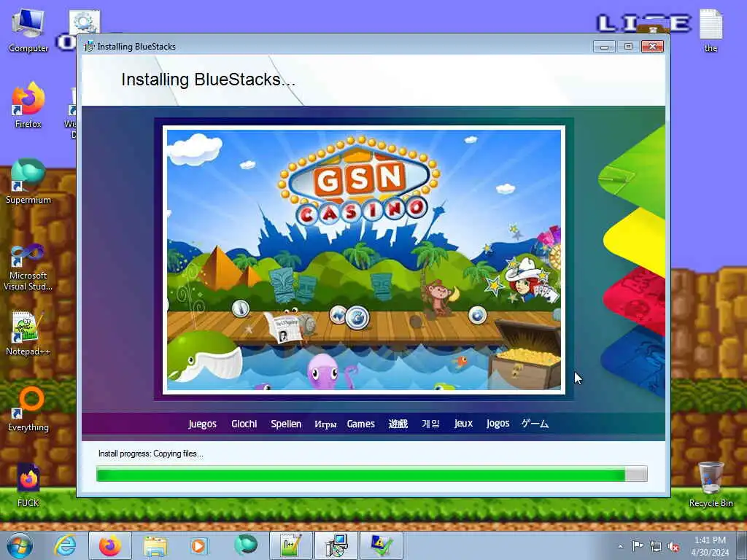Switch to BlueStacks installer taskbar button
The image size is (747, 560).
pyautogui.click(x=336, y=545)
